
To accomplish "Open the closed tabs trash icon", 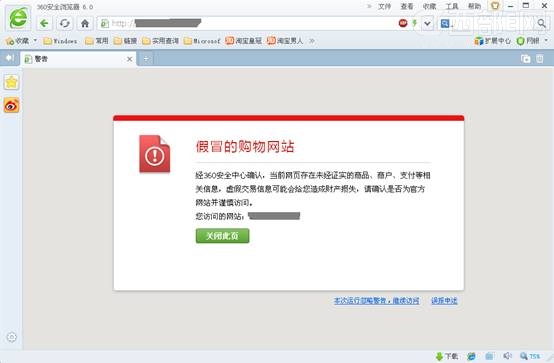I will 540,59.
